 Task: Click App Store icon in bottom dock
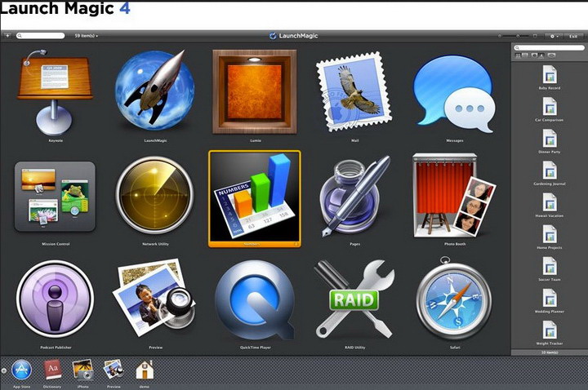point(22,370)
